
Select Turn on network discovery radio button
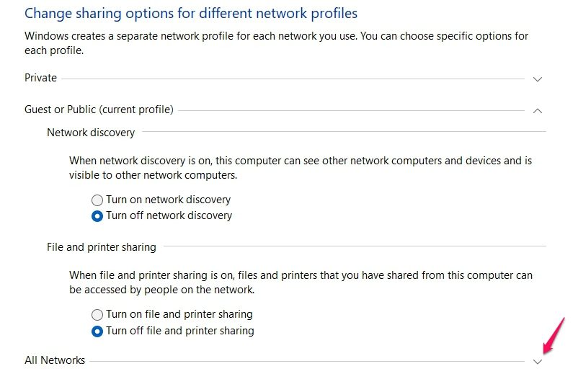[97, 200]
